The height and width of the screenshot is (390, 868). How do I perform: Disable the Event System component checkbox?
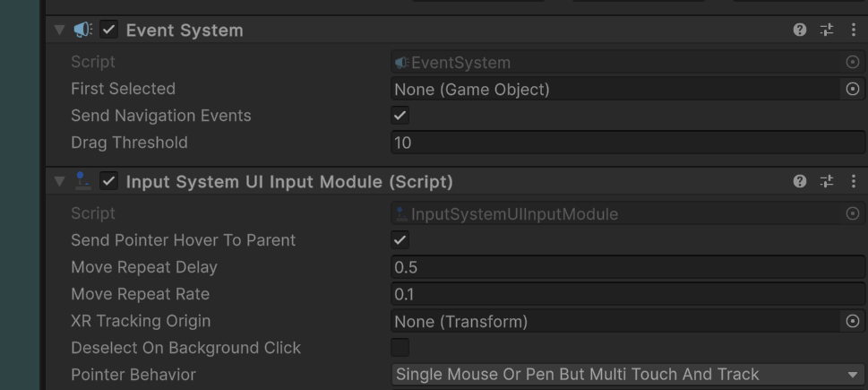[108, 30]
